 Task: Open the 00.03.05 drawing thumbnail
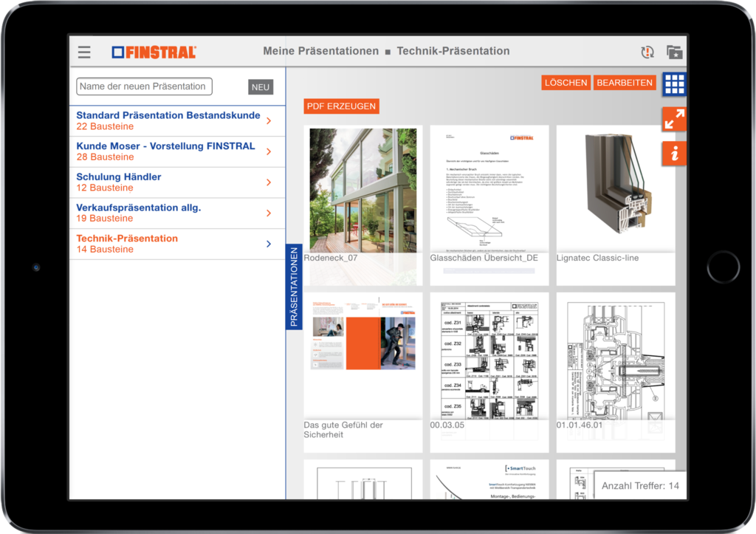click(x=489, y=372)
